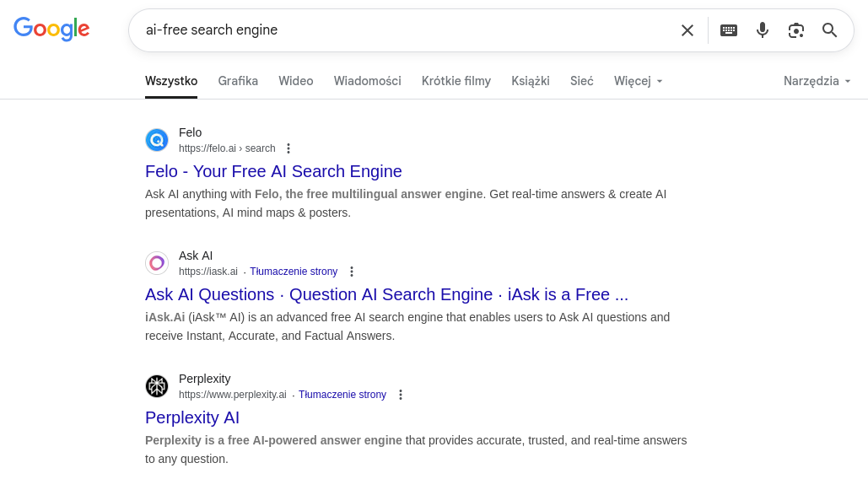Open the three-dot menu for Felo result
The image size is (868, 479).
click(x=288, y=148)
